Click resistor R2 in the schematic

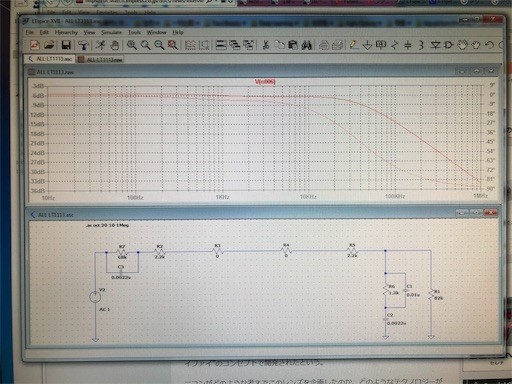160,252
